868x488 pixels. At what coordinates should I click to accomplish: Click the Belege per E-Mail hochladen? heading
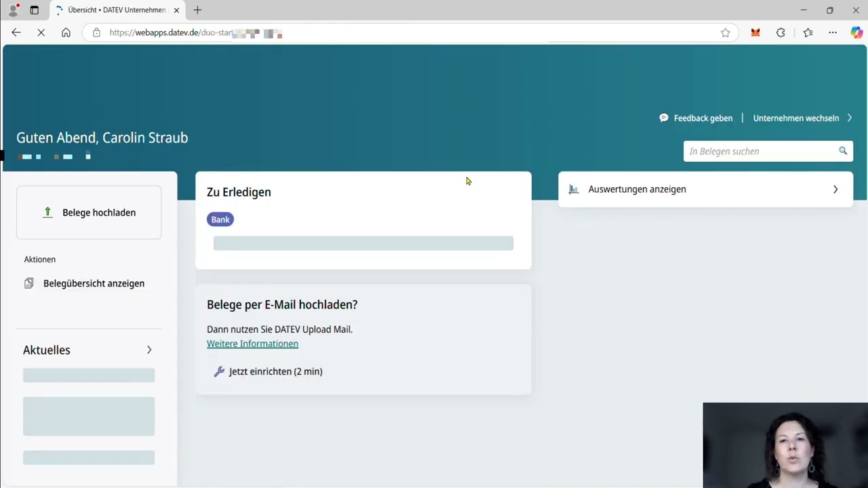point(282,304)
